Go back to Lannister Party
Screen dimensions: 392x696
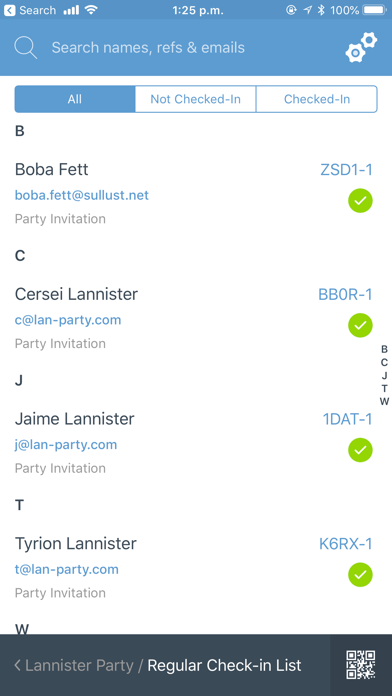tap(74, 665)
